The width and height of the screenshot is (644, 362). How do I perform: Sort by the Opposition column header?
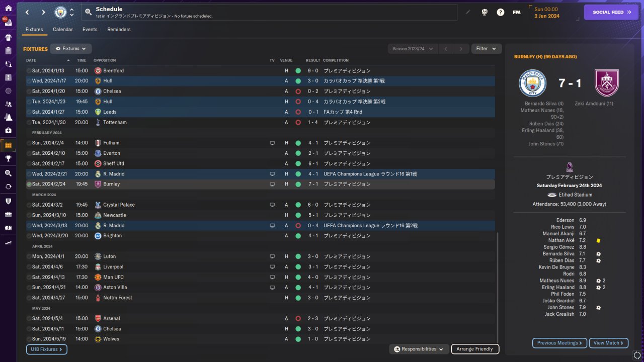coord(105,60)
